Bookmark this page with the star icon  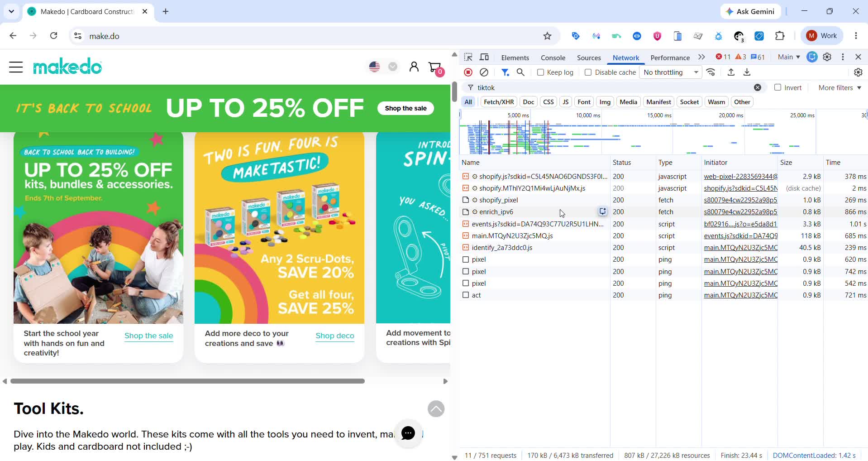pos(547,36)
